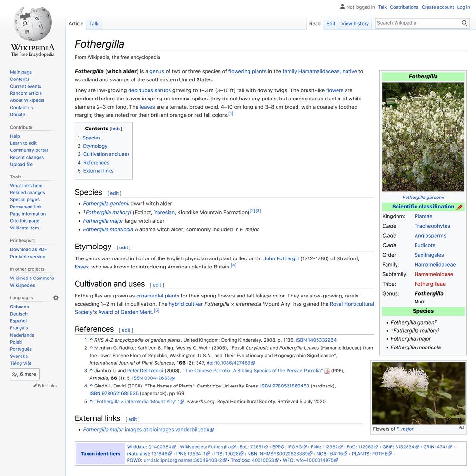Image resolution: width=476 pixels, height=476 pixels.
Task: Open Printable version link
Action: pos(28,257)
